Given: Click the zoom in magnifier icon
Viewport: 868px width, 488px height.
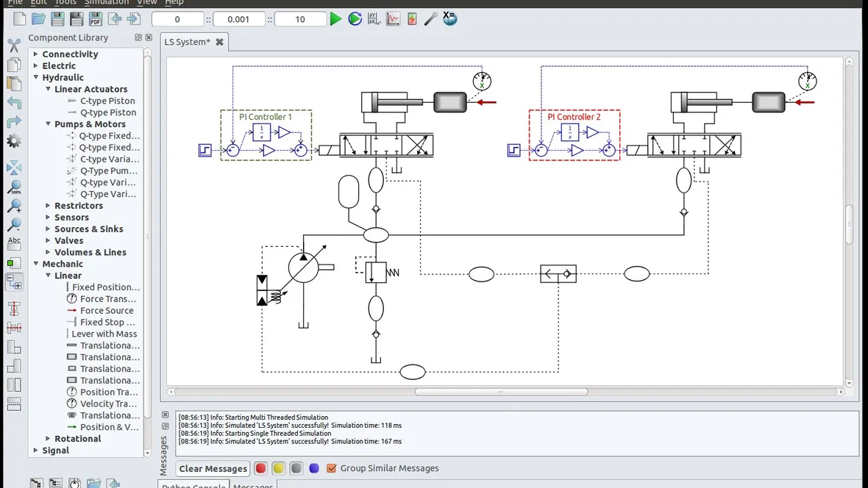Looking at the screenshot, I should pyautogui.click(x=14, y=207).
